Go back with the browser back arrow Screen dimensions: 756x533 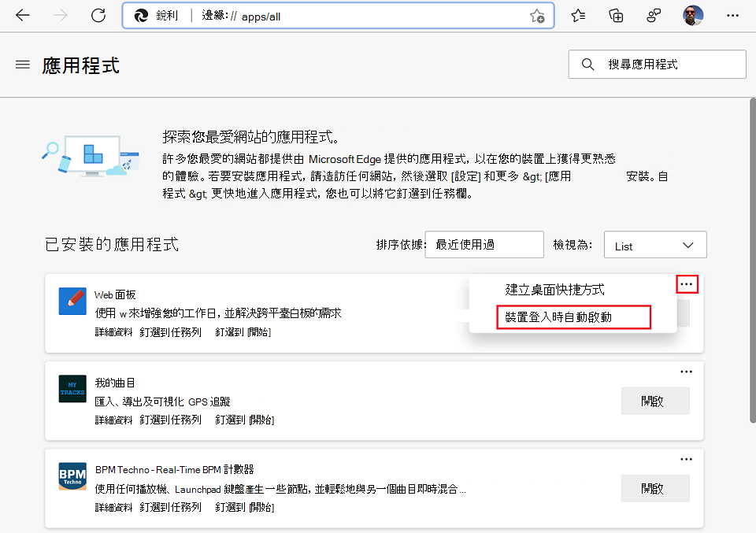coord(23,16)
